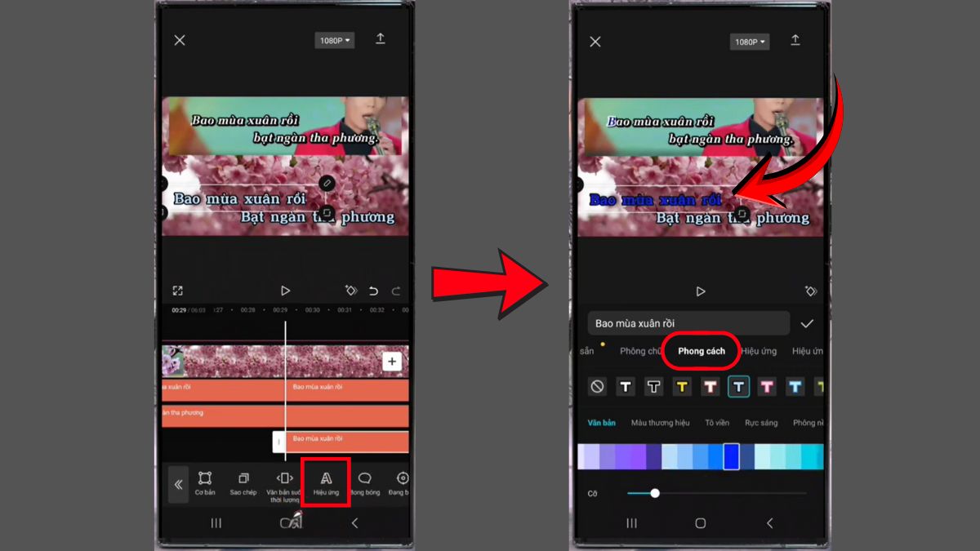Tap the Sao chép duplicate icon
The height and width of the screenshot is (551, 980).
243,482
